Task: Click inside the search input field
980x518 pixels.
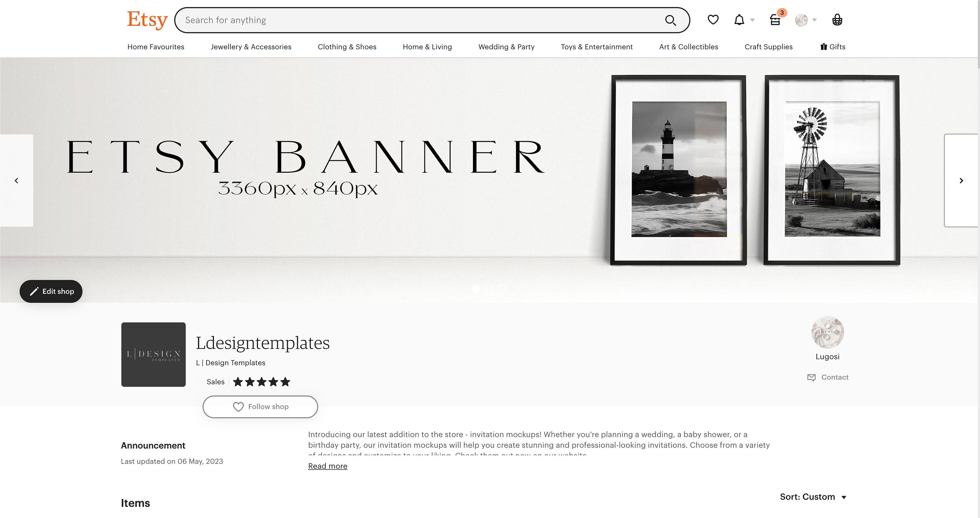Action: [381, 20]
